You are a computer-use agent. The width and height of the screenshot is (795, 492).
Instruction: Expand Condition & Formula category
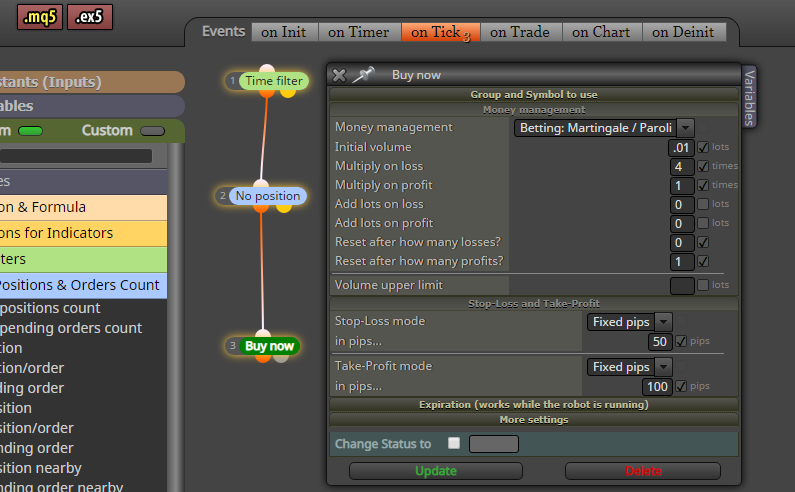83,207
